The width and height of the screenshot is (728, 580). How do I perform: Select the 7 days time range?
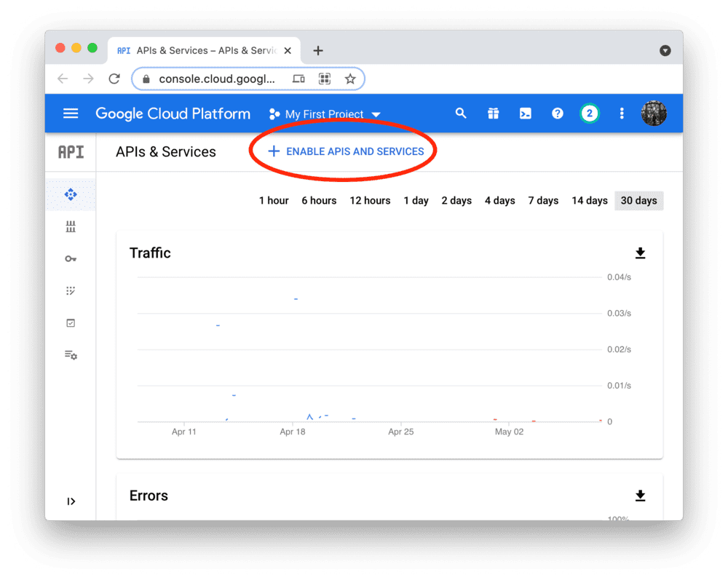[543, 200]
